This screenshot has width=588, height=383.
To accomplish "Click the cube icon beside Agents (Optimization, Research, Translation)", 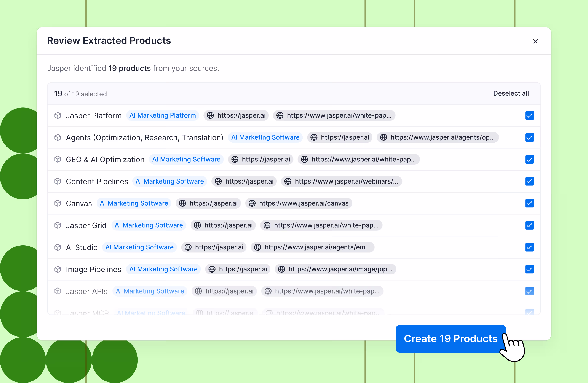I will 58,137.
